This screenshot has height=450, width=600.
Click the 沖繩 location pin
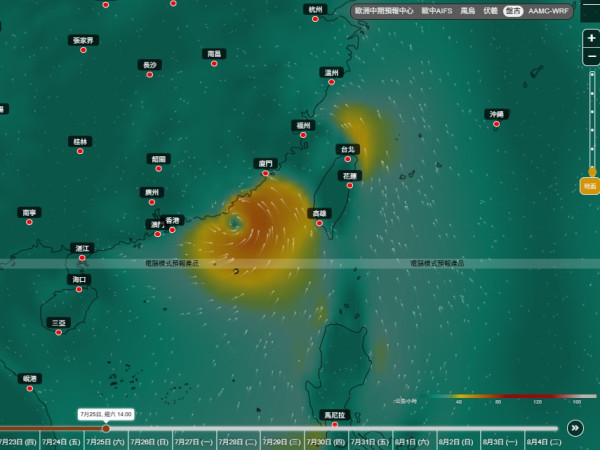496,124
